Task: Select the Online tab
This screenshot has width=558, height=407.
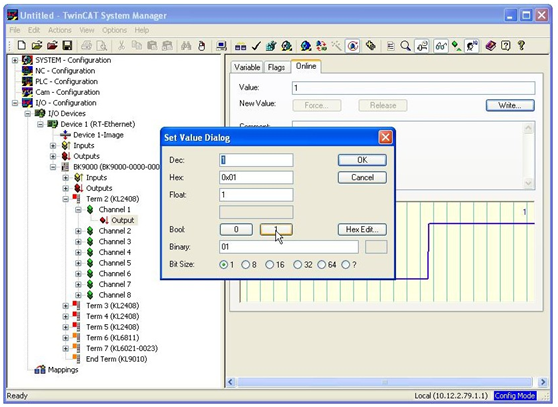Action: tap(306, 66)
